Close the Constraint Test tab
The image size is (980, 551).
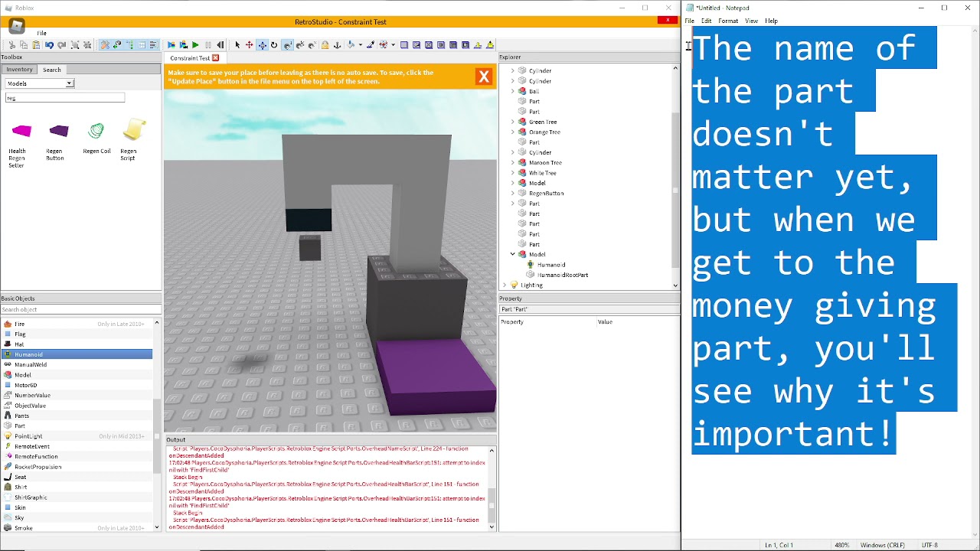[215, 58]
